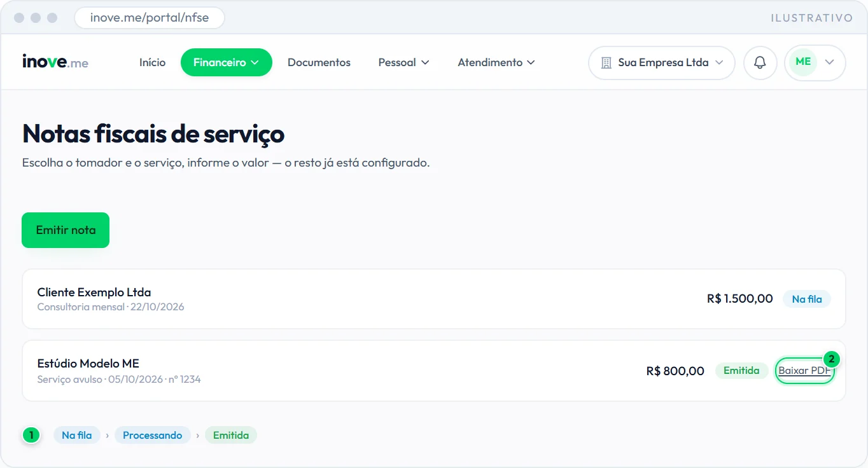Screen dimensions: 868x468
Task: Click the inove.me logo
Action: click(55, 62)
